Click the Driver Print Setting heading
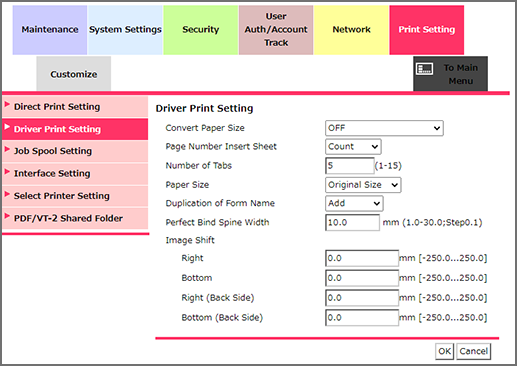 click(204, 109)
